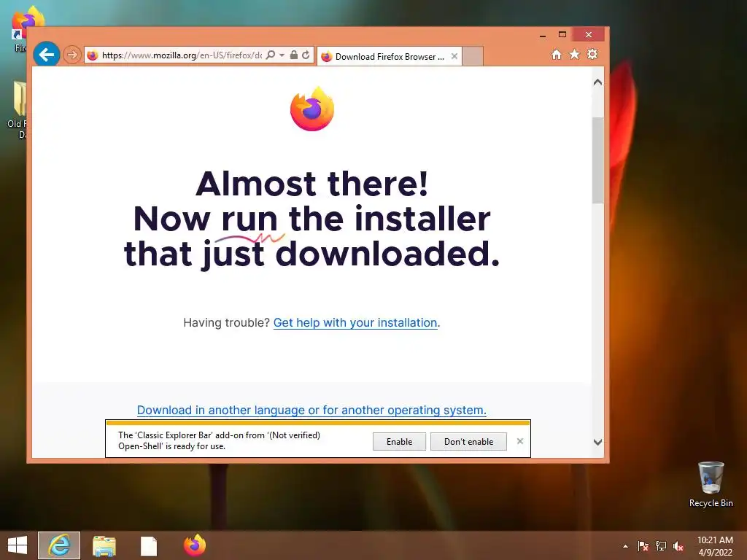Click the page scrollbar up arrow

pos(597,82)
